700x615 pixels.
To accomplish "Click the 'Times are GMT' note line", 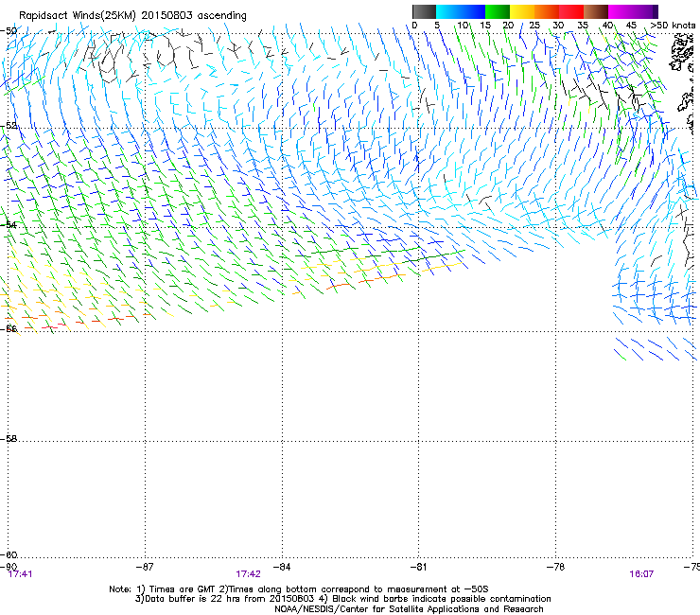I will tap(299, 589).
